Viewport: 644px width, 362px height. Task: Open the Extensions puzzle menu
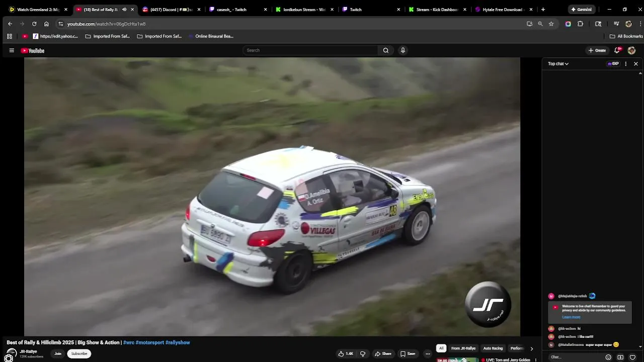click(x=580, y=24)
